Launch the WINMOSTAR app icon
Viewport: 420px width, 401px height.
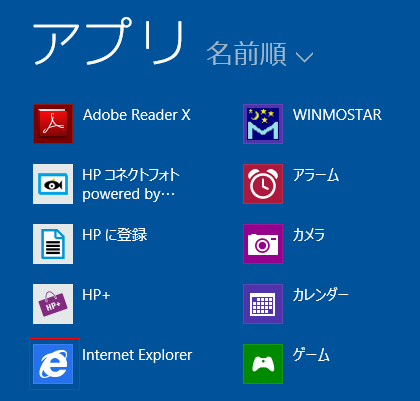pos(263,124)
